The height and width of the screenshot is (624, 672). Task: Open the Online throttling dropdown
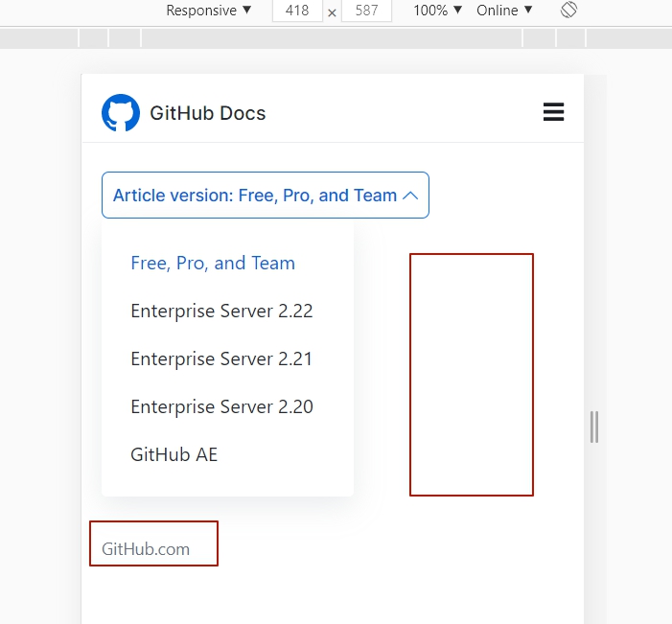point(504,10)
